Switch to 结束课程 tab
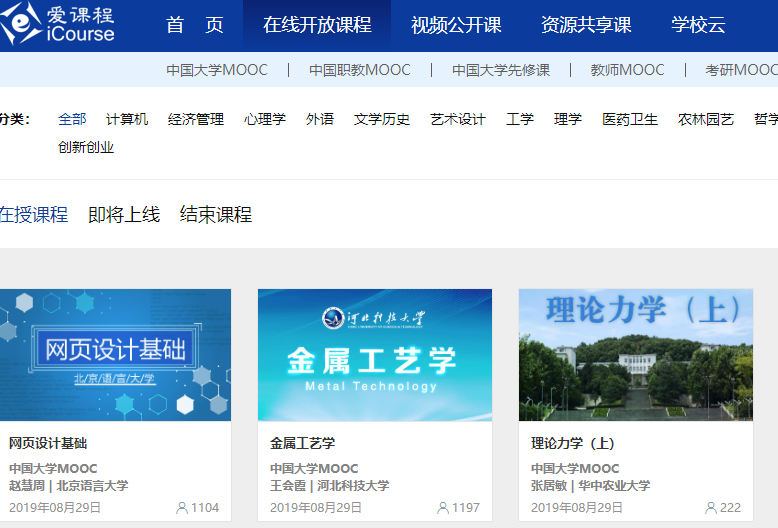Screen dimensions: 778x528 pyautogui.click(x=216, y=215)
